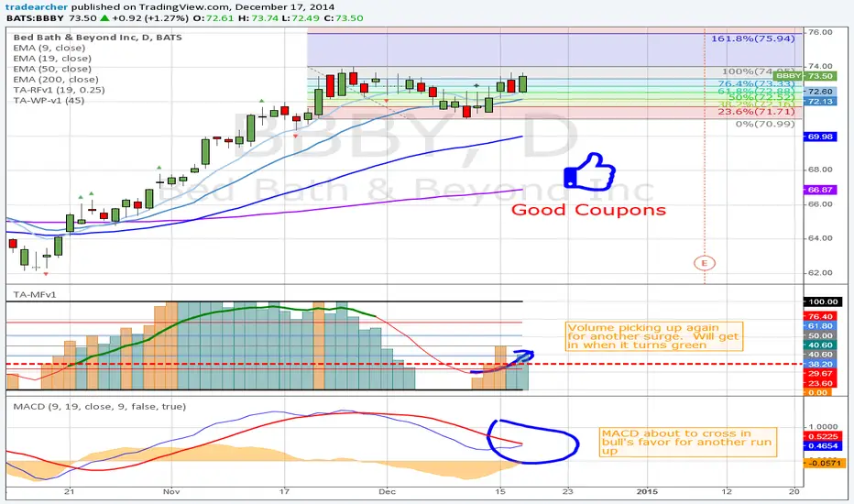Select the EMA (19, close) indicator label
Image resolution: width=854 pixels, height=504 pixels.
click(52, 59)
